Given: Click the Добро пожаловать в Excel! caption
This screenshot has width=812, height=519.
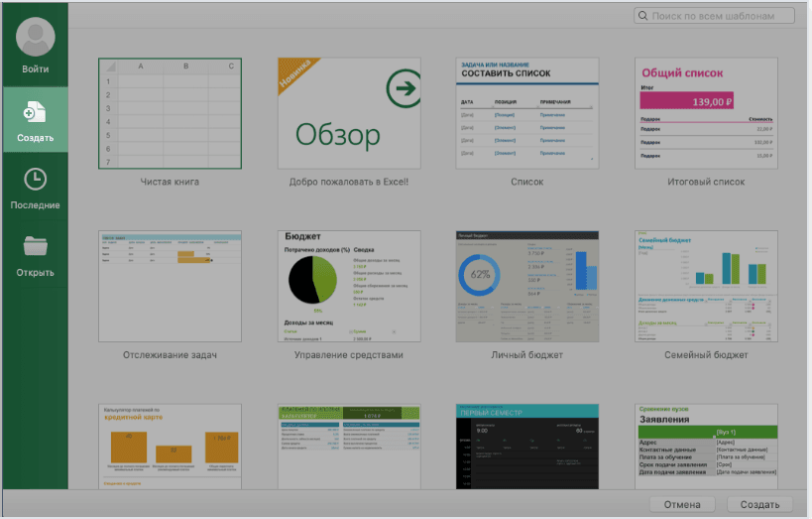Looking at the screenshot, I should [x=349, y=182].
